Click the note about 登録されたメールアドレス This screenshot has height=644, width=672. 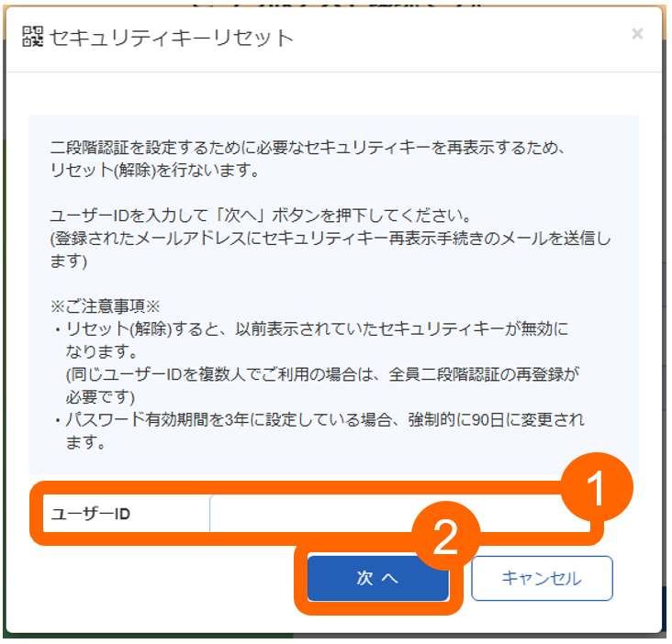(x=330, y=250)
